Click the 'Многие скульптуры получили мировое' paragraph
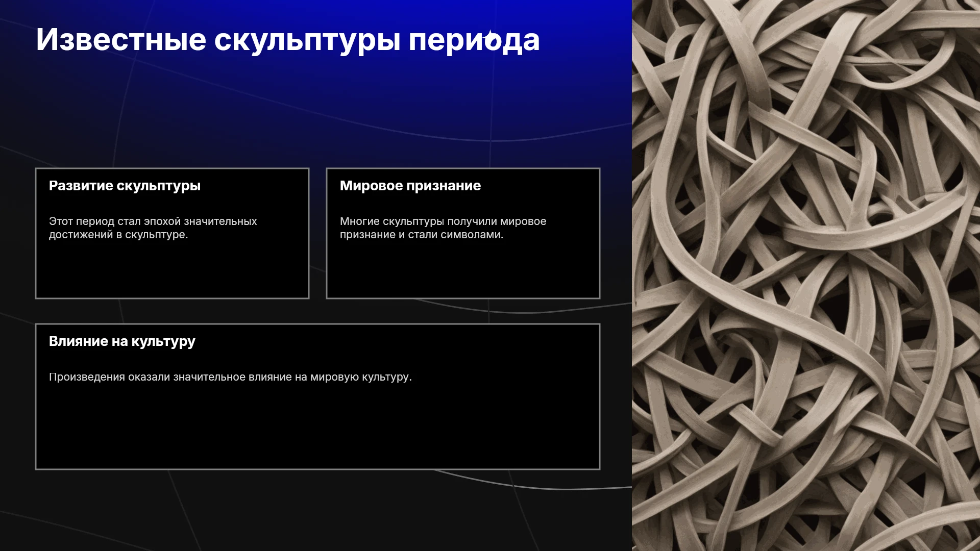 click(443, 228)
